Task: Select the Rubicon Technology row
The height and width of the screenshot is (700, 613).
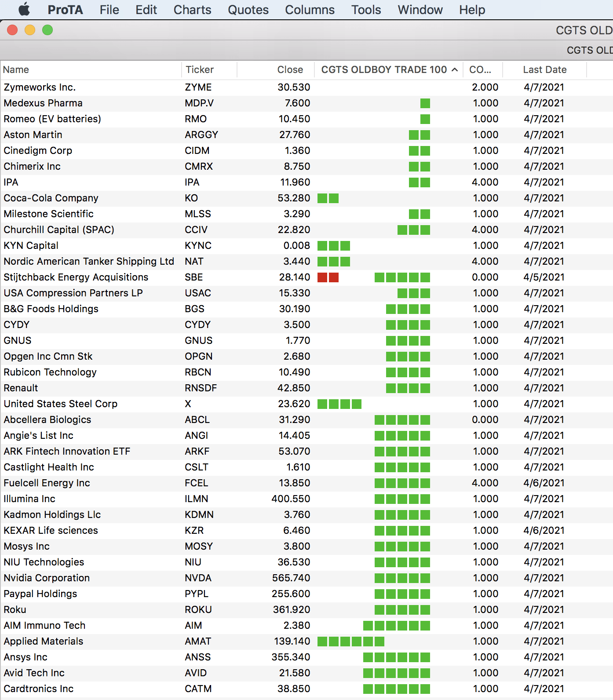Action: point(306,372)
